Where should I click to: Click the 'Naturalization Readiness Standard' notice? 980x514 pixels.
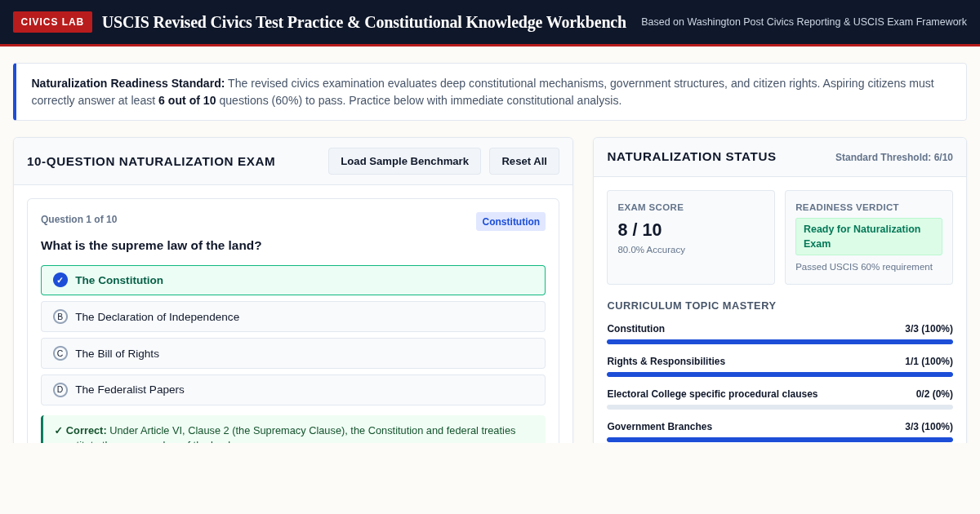pos(490,92)
